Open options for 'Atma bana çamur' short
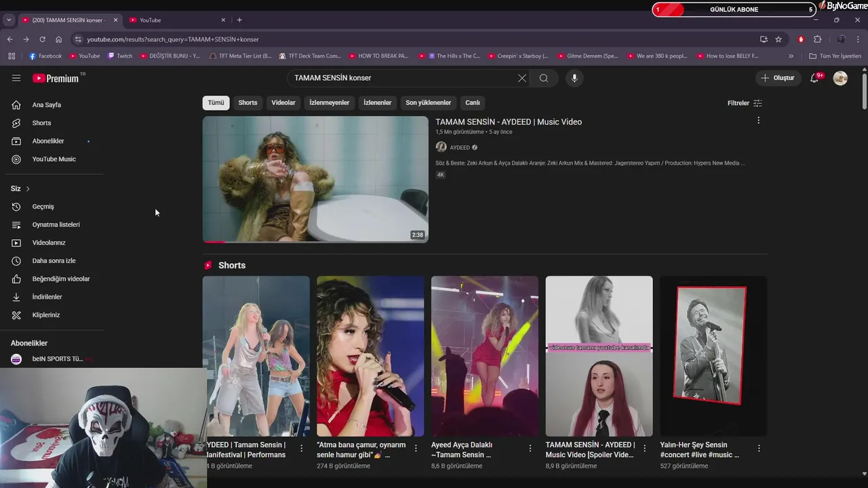This screenshot has width=868, height=488. 416,448
